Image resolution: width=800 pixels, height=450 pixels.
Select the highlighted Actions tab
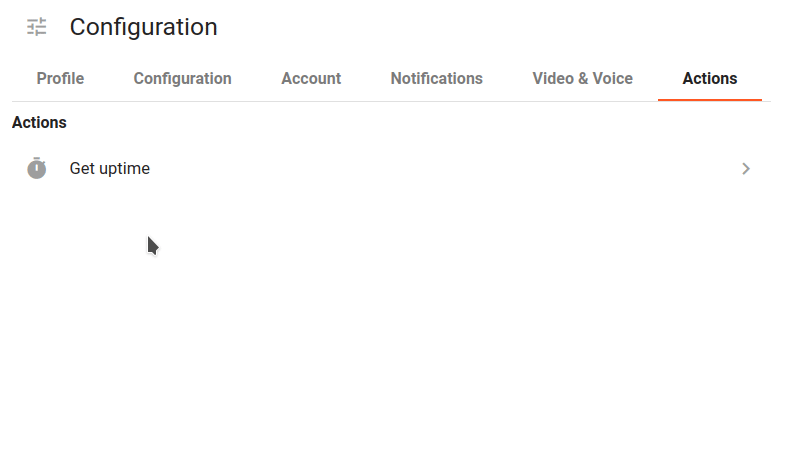pyautogui.click(x=709, y=78)
